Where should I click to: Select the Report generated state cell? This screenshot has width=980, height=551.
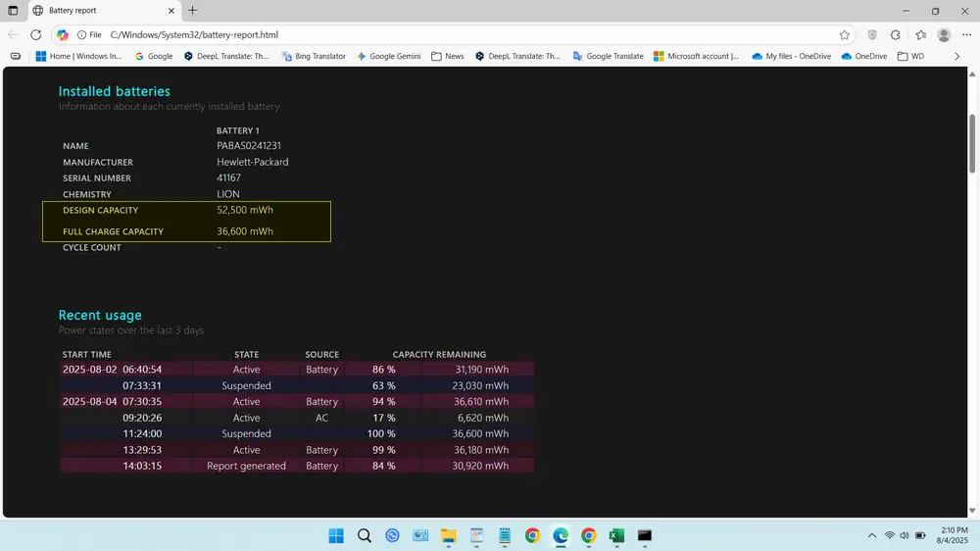[x=246, y=466]
